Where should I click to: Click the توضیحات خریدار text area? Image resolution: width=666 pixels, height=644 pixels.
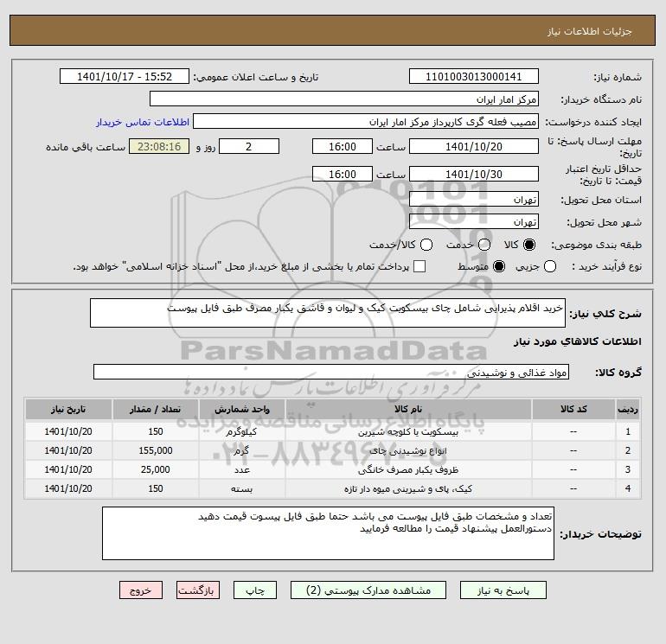coord(328,533)
